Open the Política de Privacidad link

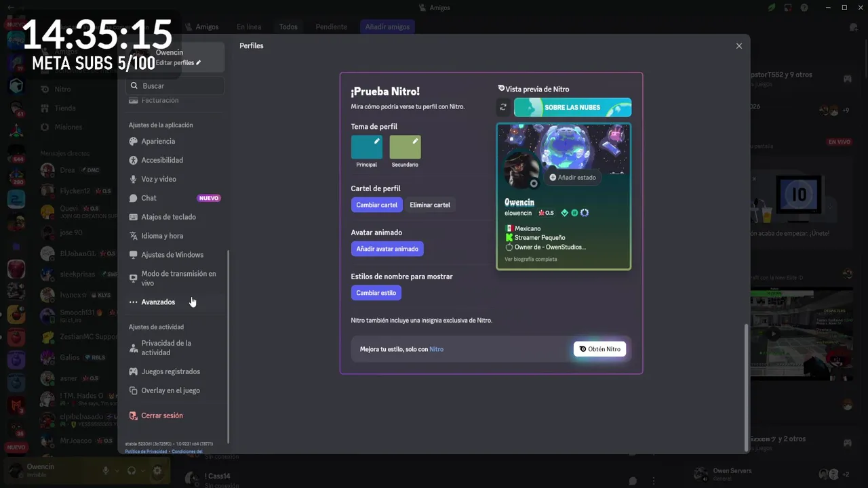146,451
